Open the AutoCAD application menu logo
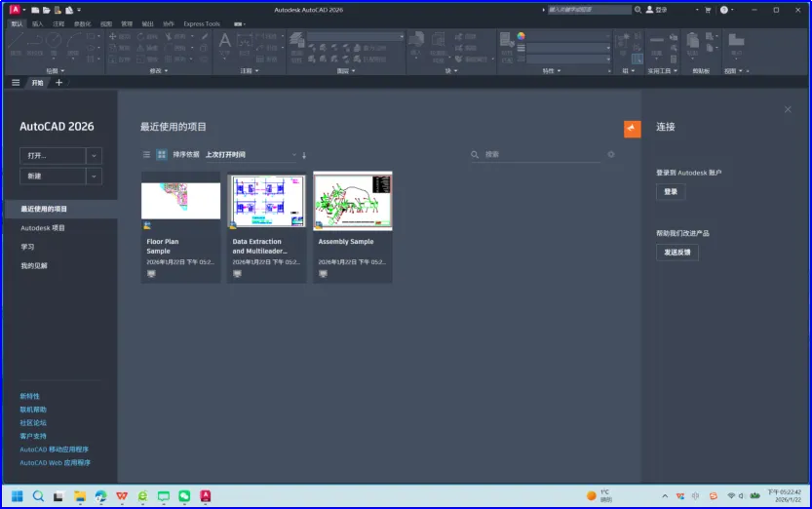The image size is (812, 509). [15, 10]
